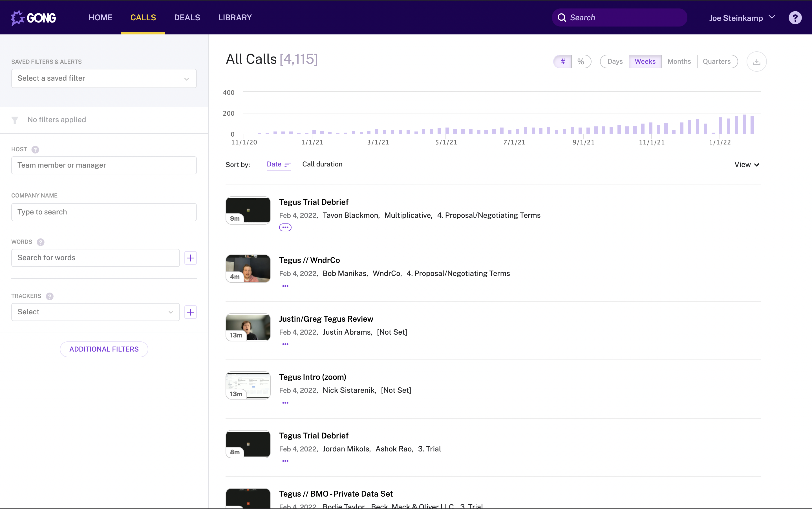Click the plus icon beside Trackers select

(190, 312)
